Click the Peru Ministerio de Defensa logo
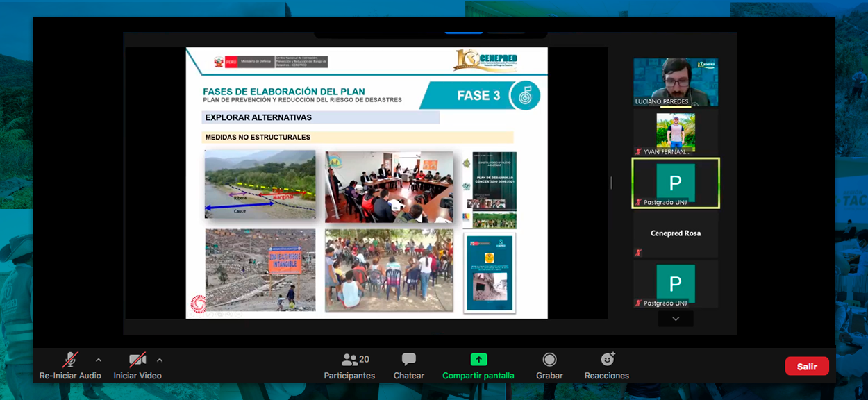This screenshot has width=868, height=400. coord(271,62)
